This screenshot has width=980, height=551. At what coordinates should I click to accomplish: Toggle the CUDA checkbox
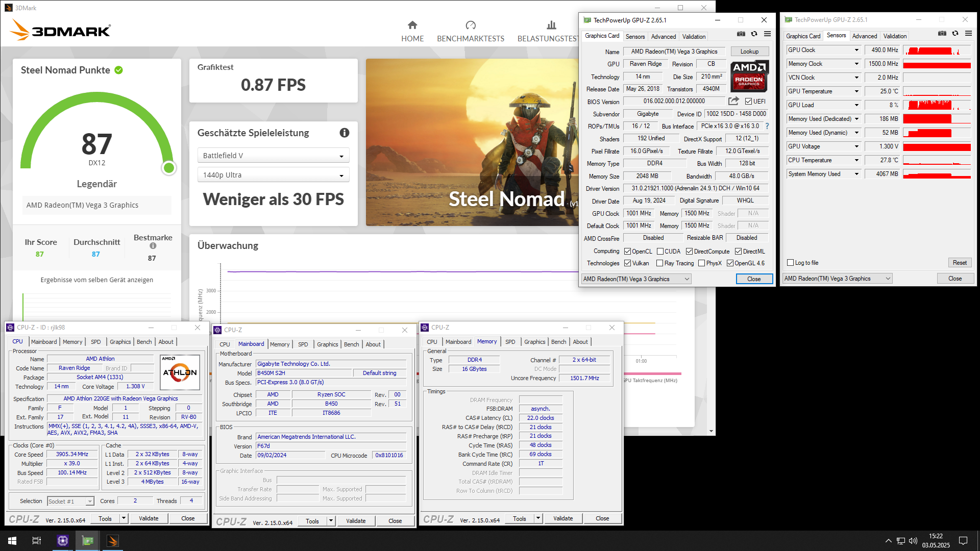(660, 252)
